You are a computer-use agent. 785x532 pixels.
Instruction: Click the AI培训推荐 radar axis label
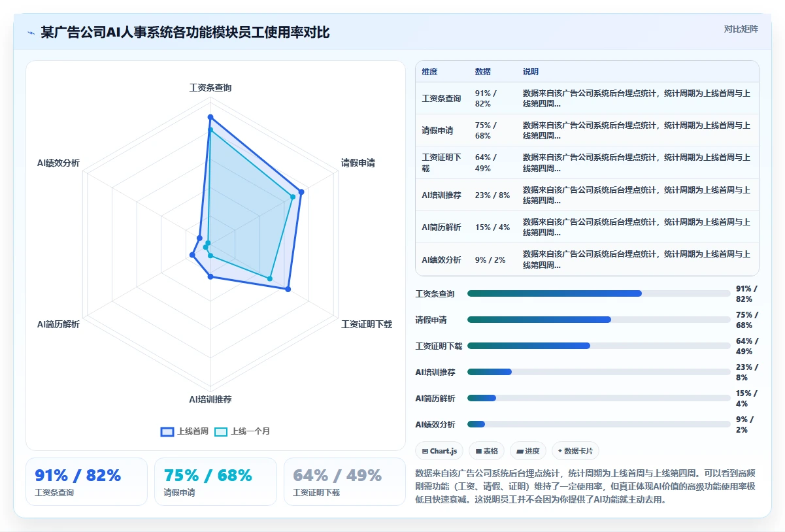tap(210, 399)
